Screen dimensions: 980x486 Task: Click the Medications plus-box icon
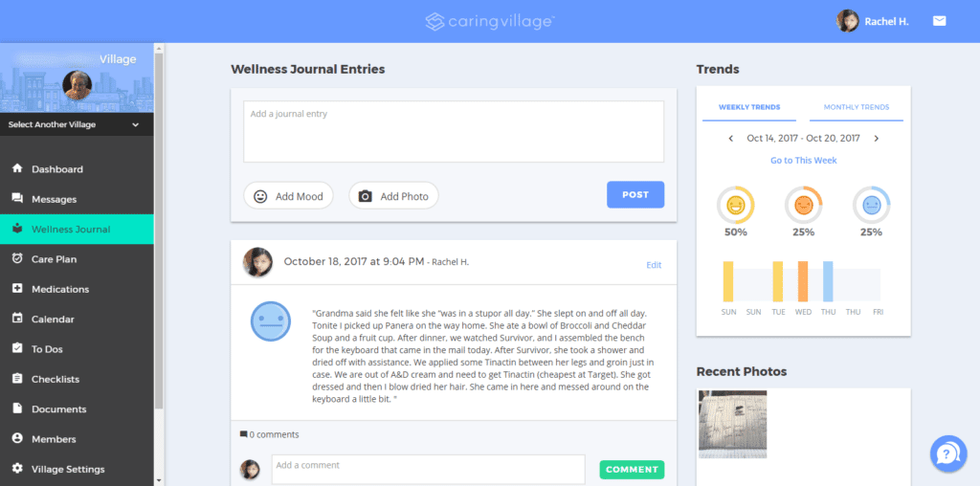[x=17, y=289]
